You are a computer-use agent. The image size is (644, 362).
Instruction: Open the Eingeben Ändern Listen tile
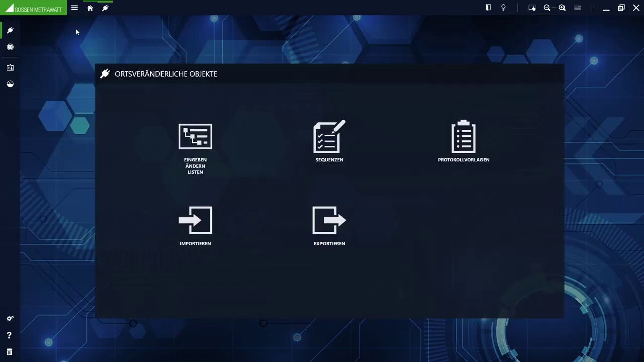[x=195, y=149]
